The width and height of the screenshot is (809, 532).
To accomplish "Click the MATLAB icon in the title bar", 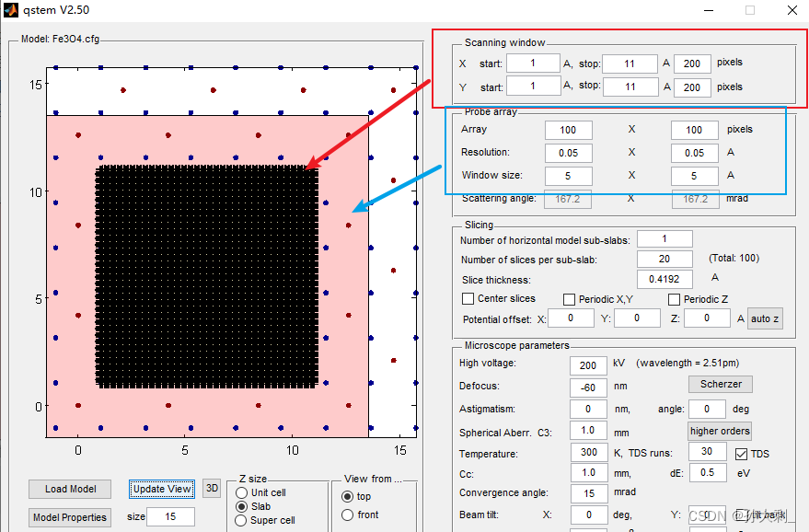I will 10,10.
